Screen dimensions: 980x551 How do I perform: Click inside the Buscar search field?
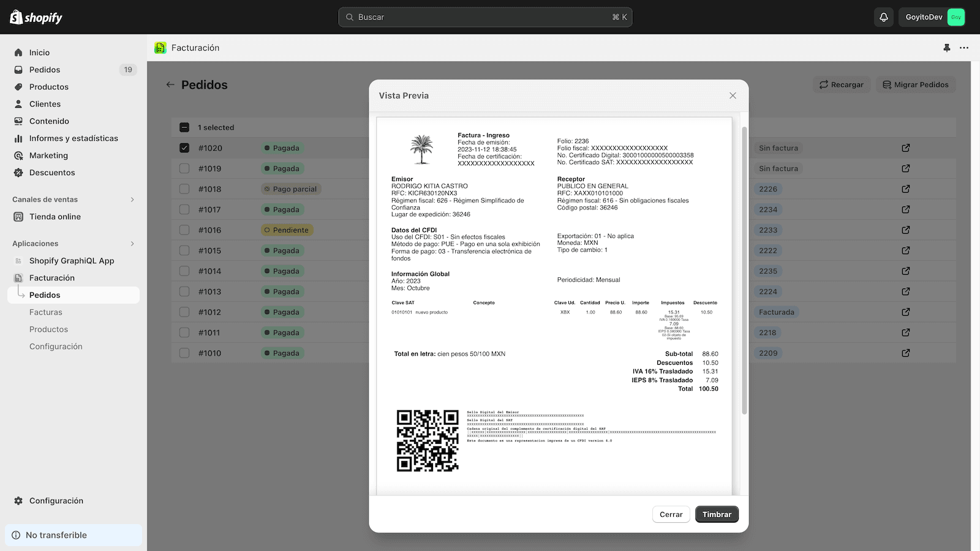(485, 17)
